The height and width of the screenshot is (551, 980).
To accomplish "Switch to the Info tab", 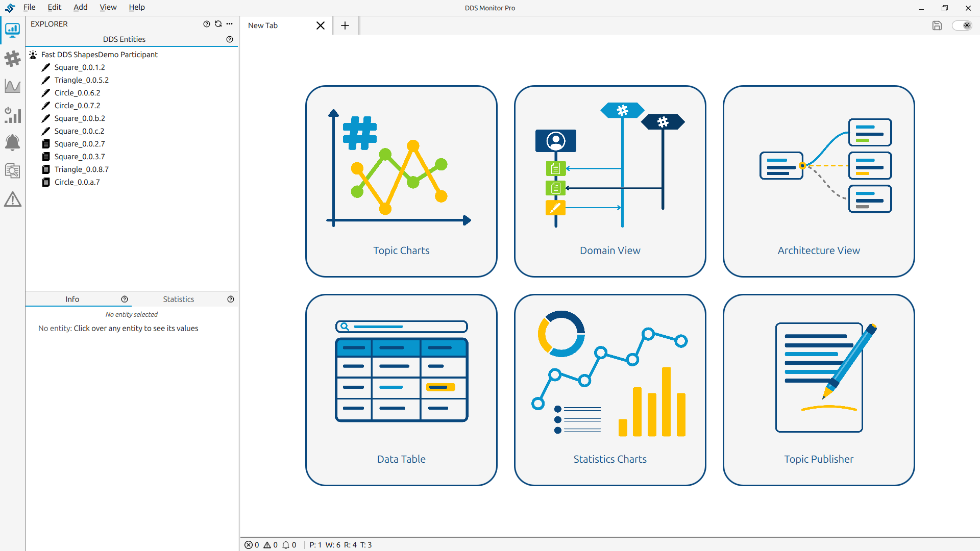I will (72, 299).
